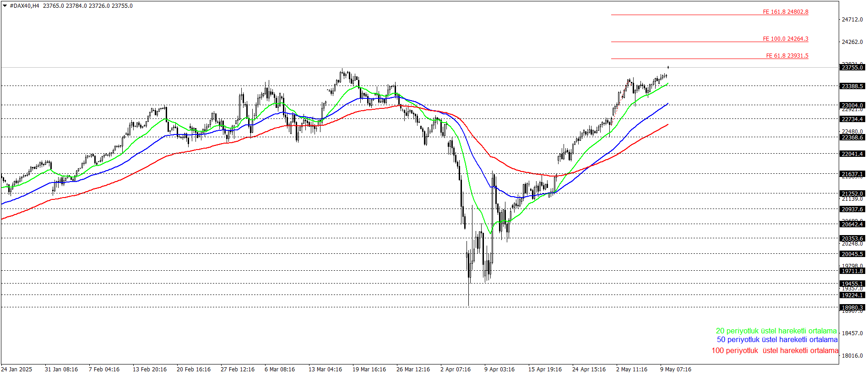Click the 26 Mar 12:16 time axis label

(x=413, y=370)
